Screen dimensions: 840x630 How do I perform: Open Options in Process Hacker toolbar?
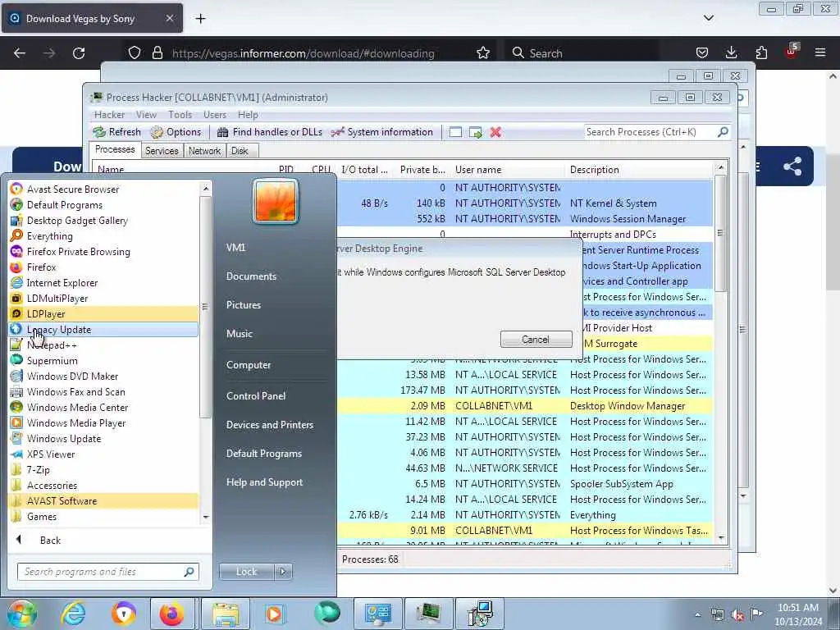176,132
